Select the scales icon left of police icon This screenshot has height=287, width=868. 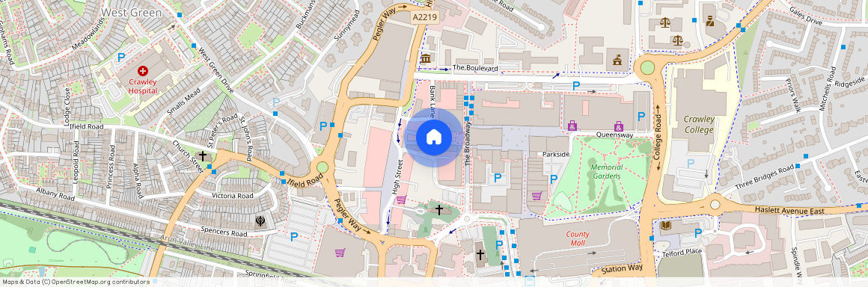coord(664,22)
